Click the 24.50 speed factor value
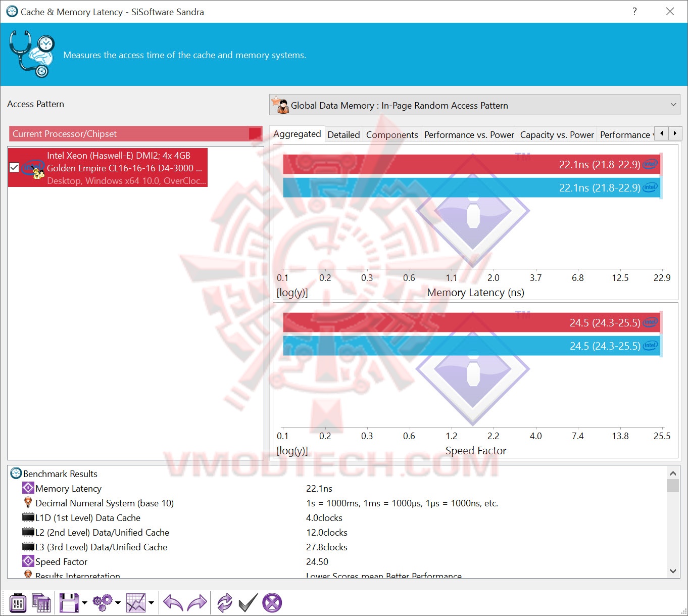Viewport: 688px width, 616px height. pyautogui.click(x=317, y=561)
